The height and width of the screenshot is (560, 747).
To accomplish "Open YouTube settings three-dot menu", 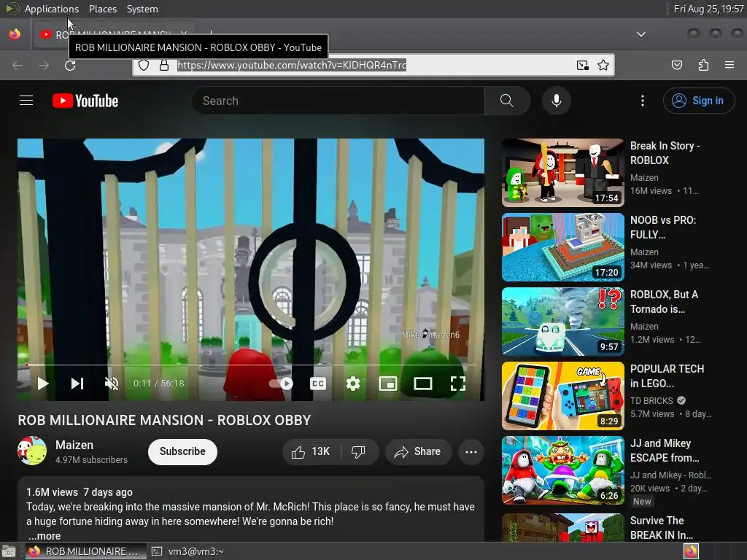I will tap(643, 101).
